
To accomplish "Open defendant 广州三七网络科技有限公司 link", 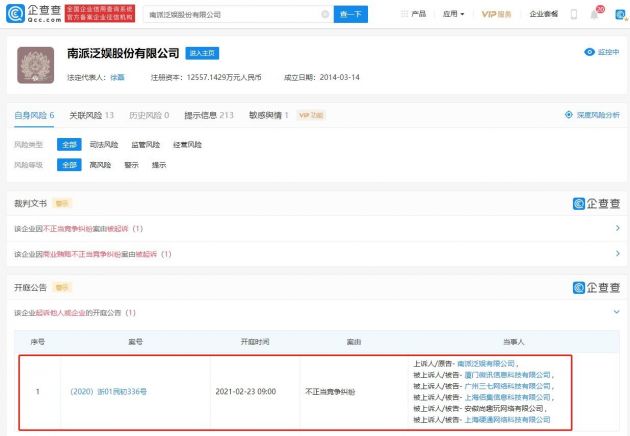I will pos(507,386).
